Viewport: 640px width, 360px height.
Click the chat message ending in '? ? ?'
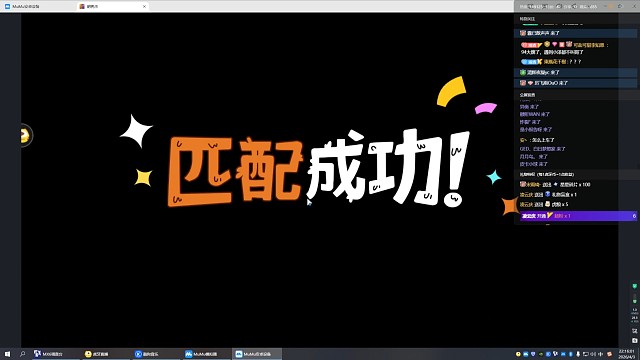[551, 62]
